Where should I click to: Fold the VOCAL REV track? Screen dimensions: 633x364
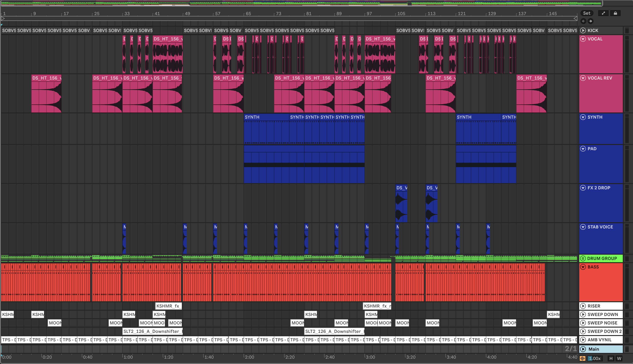pos(583,78)
